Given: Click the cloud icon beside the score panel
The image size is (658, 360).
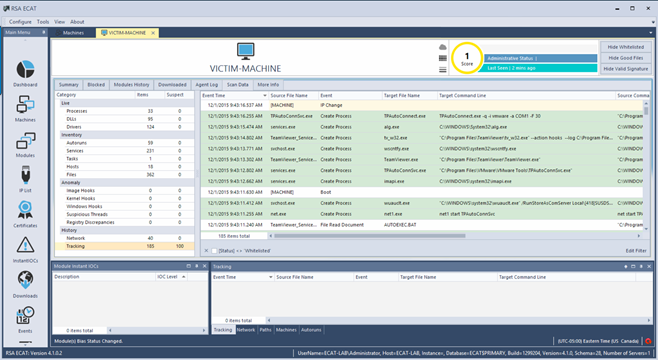Looking at the screenshot, I should [442, 47].
